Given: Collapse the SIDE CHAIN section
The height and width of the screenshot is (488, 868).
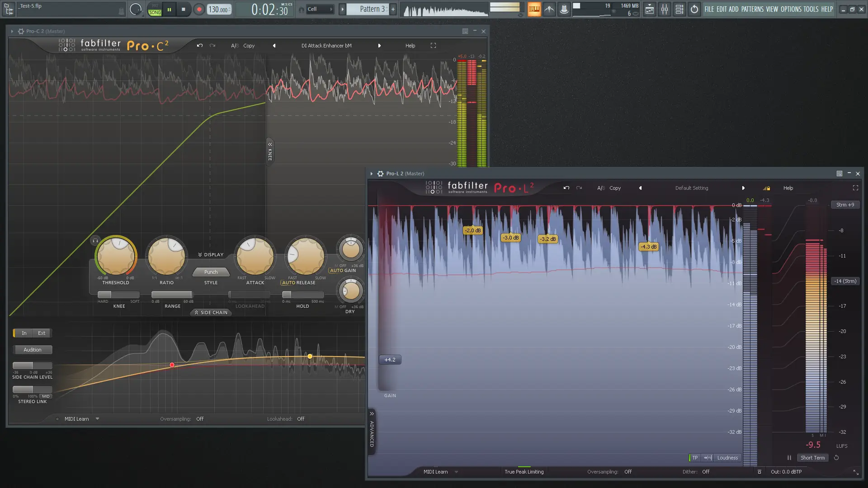Looking at the screenshot, I should point(211,313).
